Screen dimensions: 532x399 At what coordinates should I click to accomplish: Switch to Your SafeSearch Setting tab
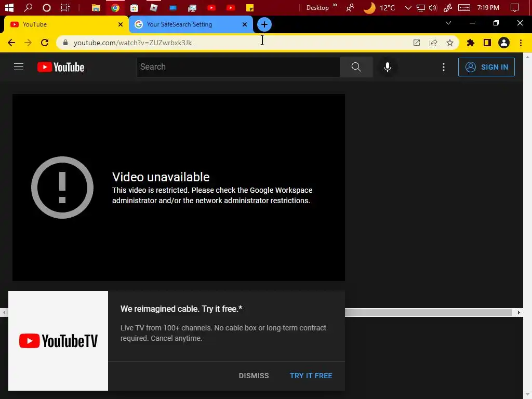190,24
